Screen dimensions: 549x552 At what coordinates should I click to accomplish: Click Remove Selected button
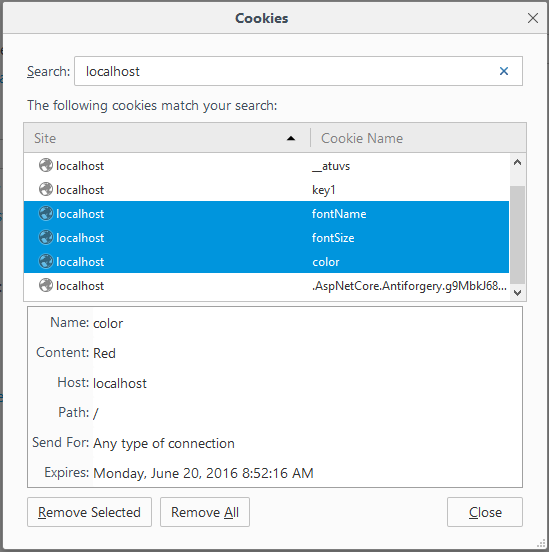(x=89, y=512)
